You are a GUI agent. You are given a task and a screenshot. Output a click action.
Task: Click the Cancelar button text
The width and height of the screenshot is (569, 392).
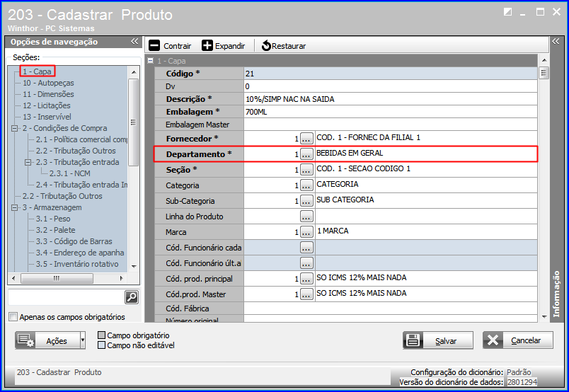pos(526,340)
